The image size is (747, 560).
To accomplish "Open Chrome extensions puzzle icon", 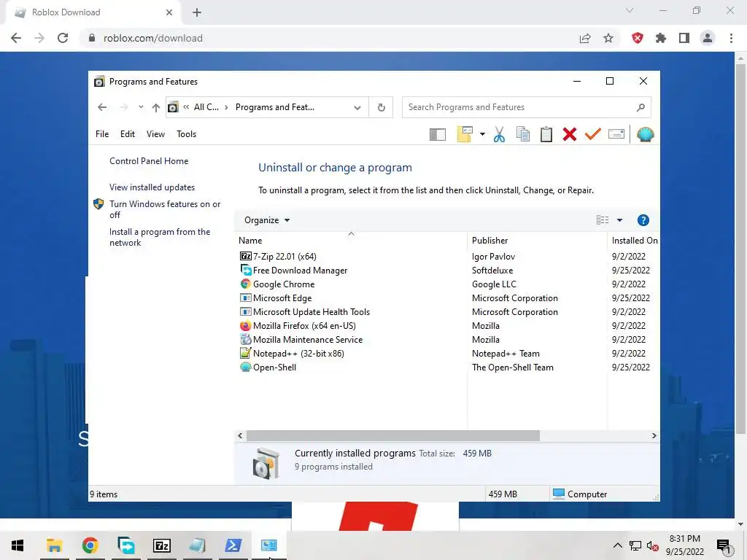I will (661, 38).
